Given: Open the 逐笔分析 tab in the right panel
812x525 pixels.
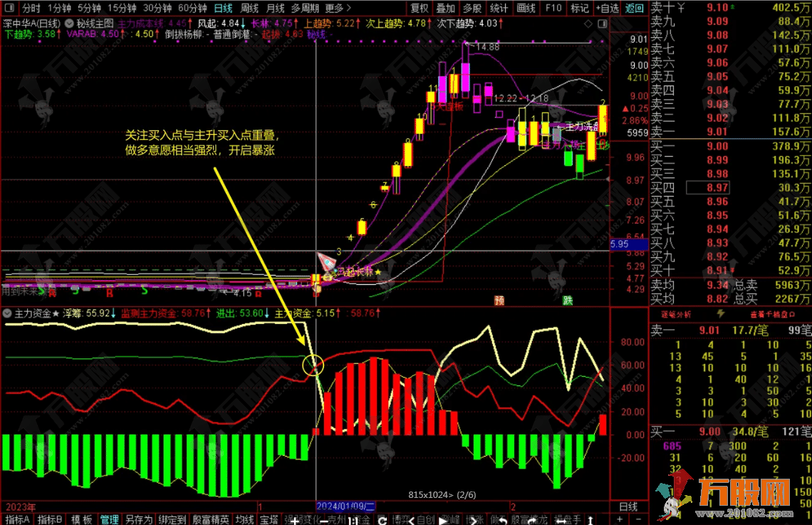Looking at the screenshot, I should pyautogui.click(x=676, y=314).
